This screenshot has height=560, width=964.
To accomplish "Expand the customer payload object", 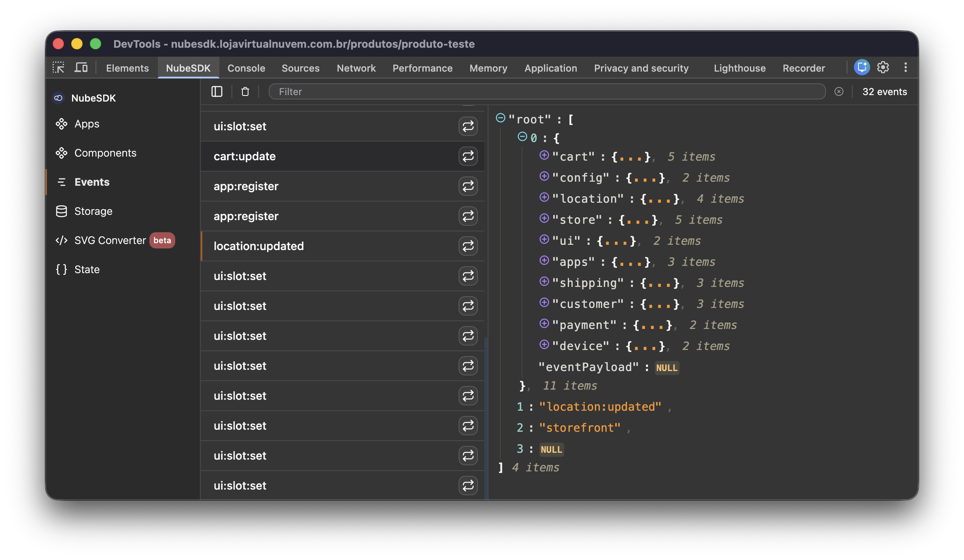I will pos(544,304).
